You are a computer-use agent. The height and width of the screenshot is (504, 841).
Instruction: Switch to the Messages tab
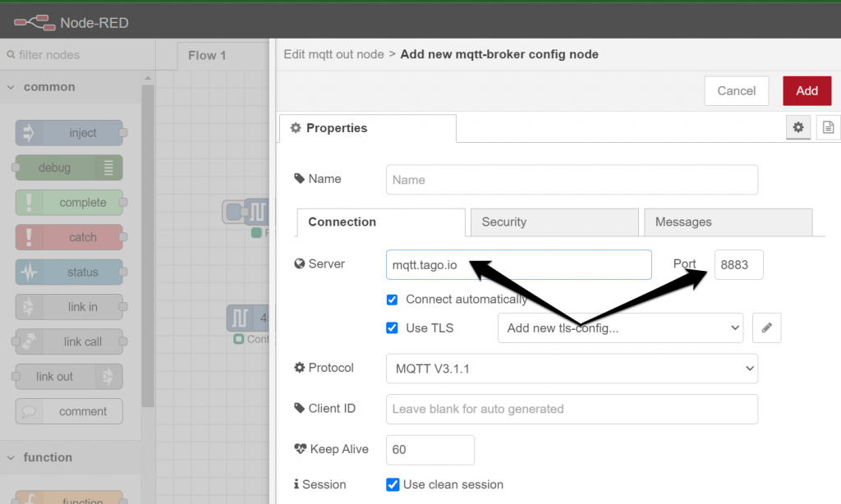click(728, 222)
